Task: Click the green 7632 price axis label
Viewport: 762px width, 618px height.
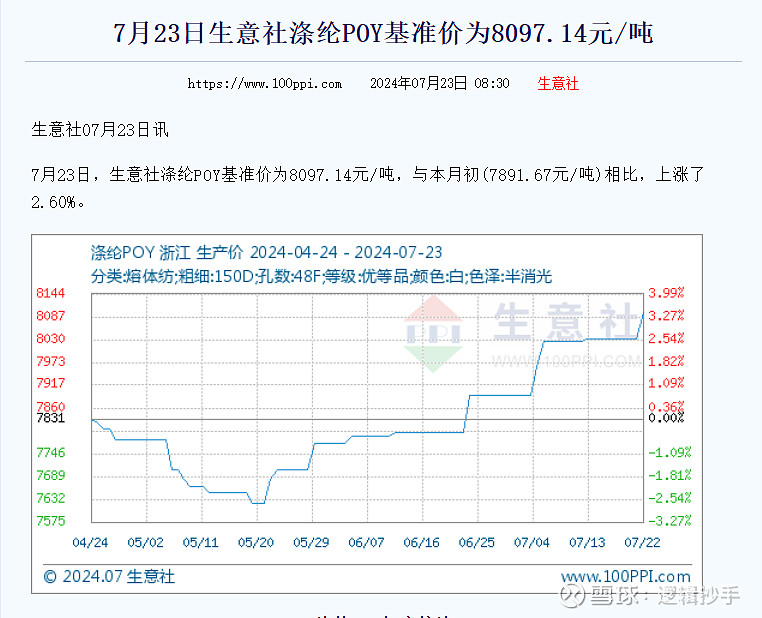Action: coord(51,498)
